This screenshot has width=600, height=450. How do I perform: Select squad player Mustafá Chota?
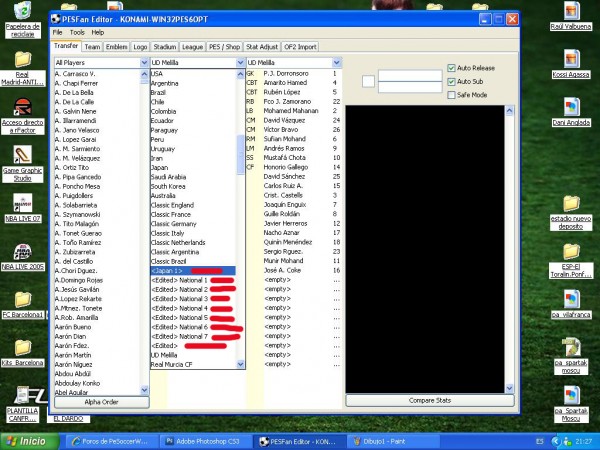293,158
